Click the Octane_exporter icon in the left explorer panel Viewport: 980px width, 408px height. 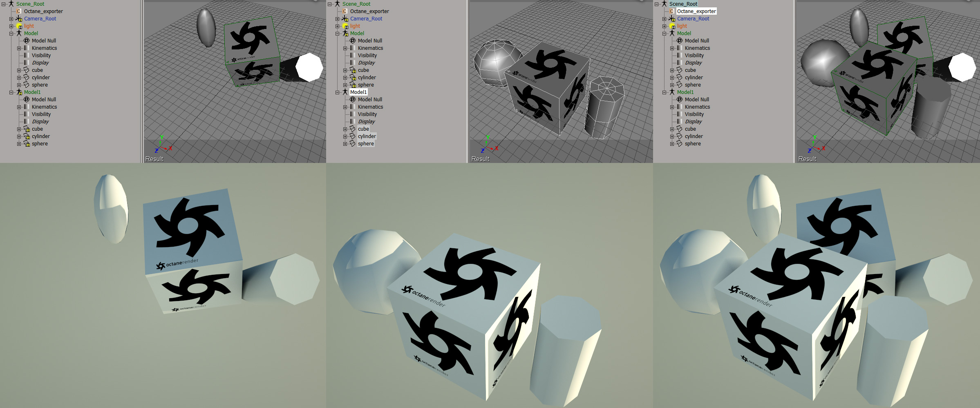(19, 11)
